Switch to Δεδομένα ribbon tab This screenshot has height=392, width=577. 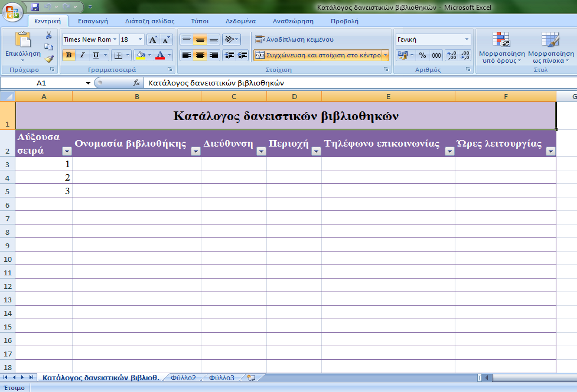tap(240, 21)
